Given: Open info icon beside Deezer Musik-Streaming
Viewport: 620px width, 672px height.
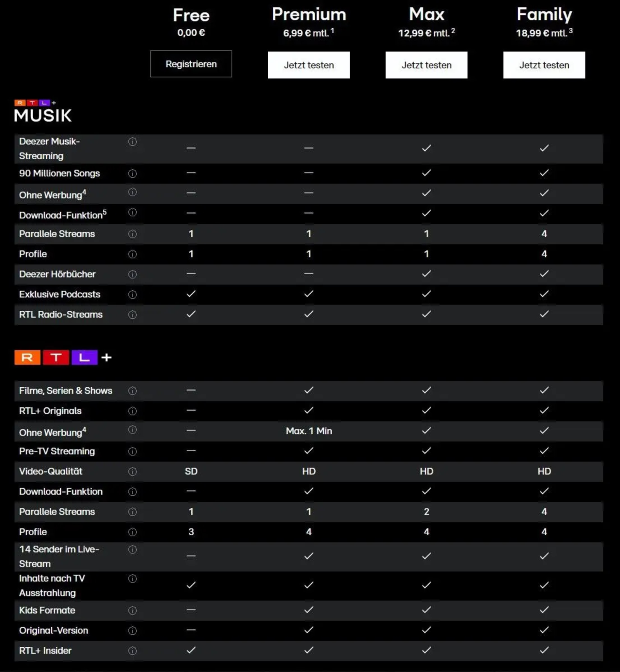Looking at the screenshot, I should pyautogui.click(x=132, y=142).
